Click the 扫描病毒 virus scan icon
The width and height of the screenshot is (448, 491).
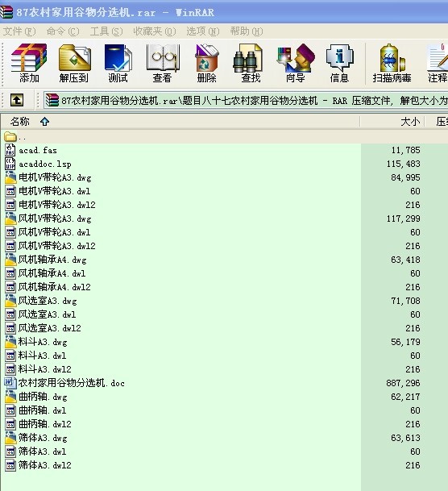[x=392, y=64]
